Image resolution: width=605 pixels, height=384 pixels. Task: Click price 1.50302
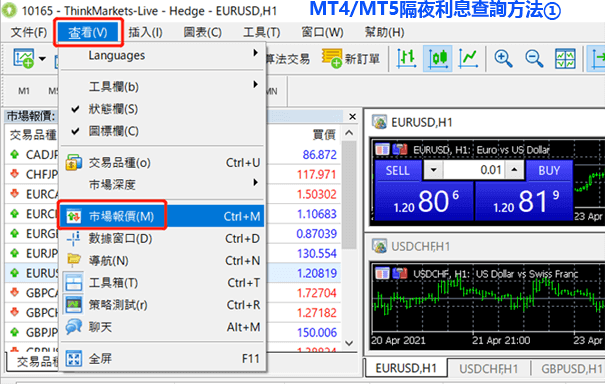pyautogui.click(x=316, y=194)
